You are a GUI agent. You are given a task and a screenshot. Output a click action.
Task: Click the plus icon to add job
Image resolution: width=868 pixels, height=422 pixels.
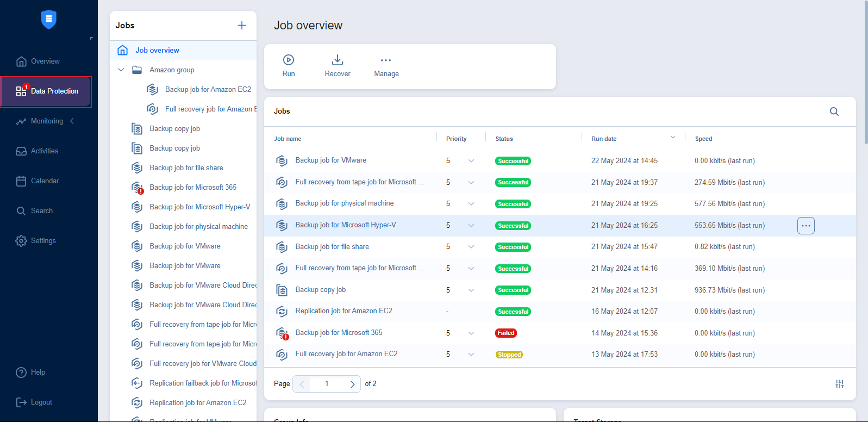pos(242,26)
